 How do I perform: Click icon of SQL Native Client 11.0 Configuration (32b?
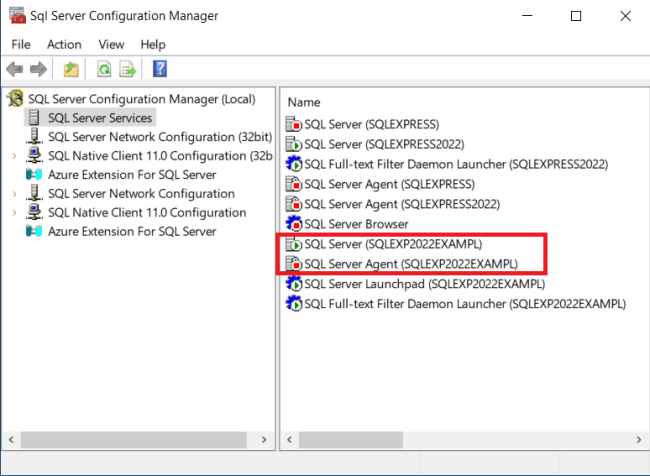coord(34,155)
